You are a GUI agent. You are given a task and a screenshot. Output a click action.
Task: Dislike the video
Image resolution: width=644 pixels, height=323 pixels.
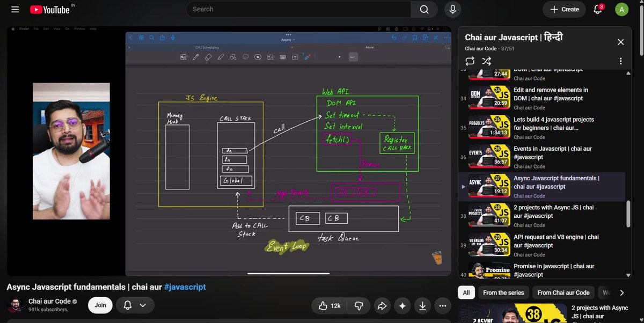358,305
